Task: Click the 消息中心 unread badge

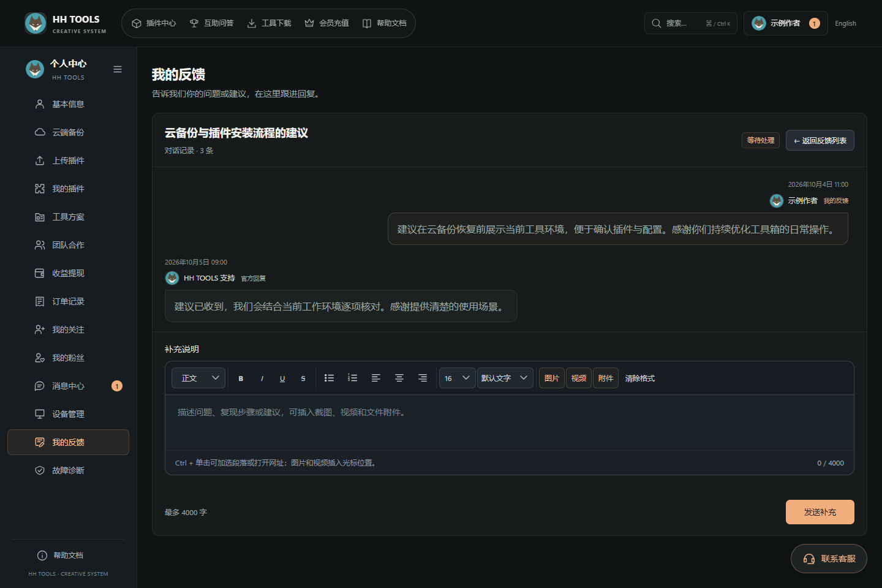Action: pyautogui.click(x=117, y=386)
